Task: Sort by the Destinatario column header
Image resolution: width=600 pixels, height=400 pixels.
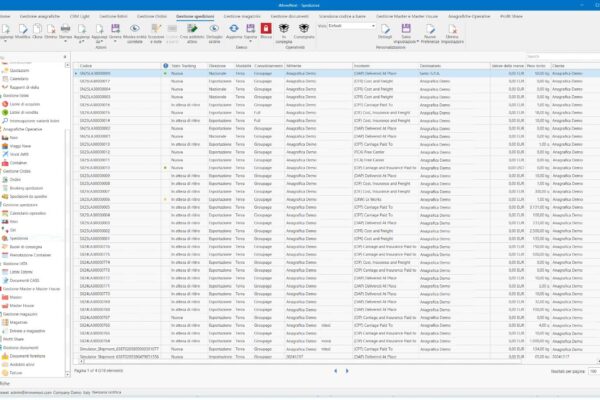Action: [x=454, y=66]
